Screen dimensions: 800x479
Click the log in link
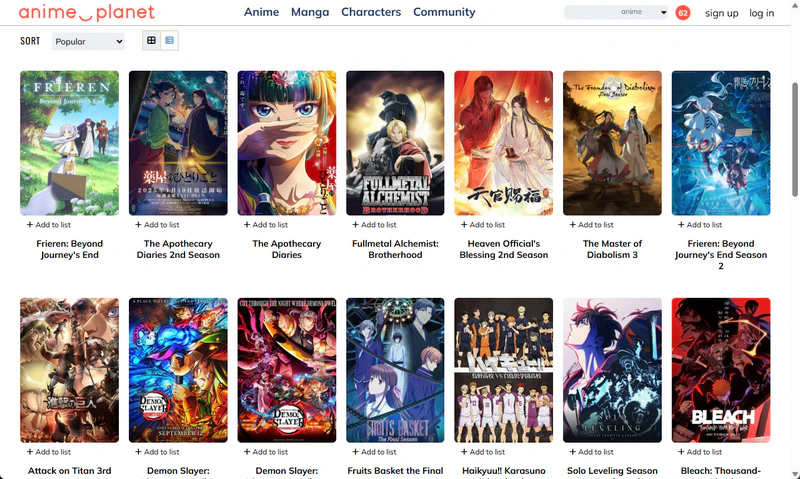[x=761, y=13]
